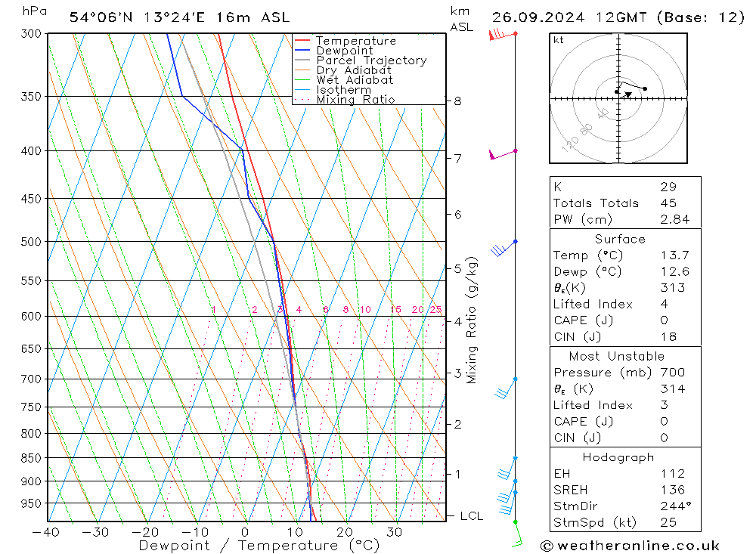Image resolution: width=756 pixels, height=554 pixels.
Task: Click the 'km ASL' axis label
Action: (x=461, y=20)
